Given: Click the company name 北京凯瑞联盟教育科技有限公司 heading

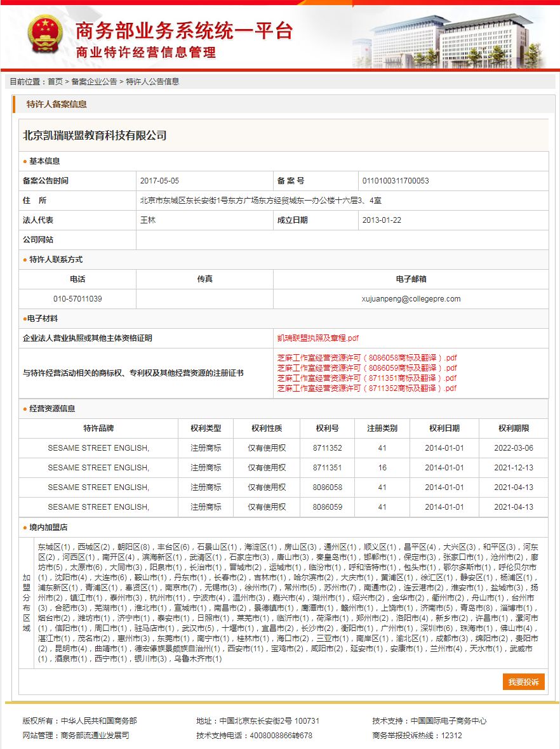Looking at the screenshot, I should click(95, 136).
